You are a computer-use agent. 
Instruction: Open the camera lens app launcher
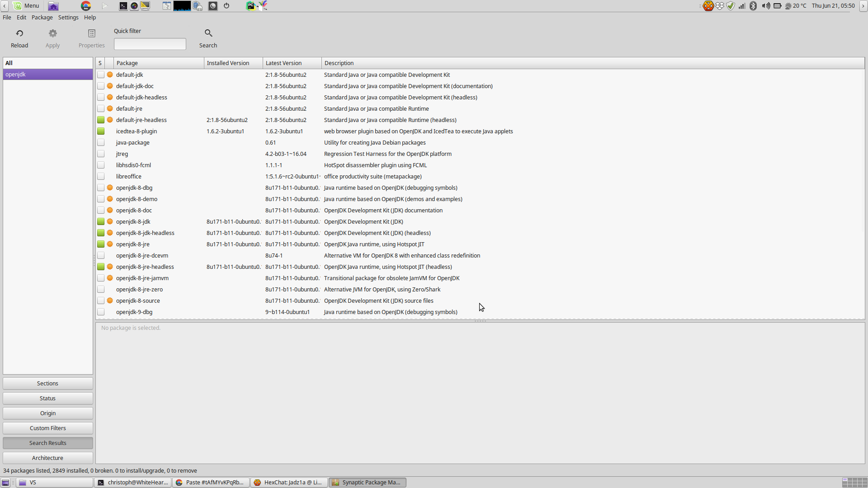point(134,6)
